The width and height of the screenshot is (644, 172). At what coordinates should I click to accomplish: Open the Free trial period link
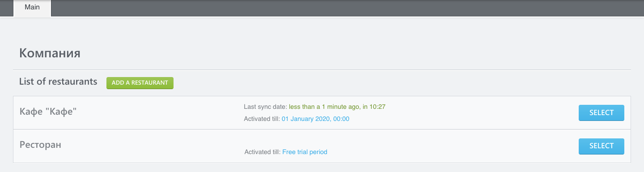coord(305,152)
